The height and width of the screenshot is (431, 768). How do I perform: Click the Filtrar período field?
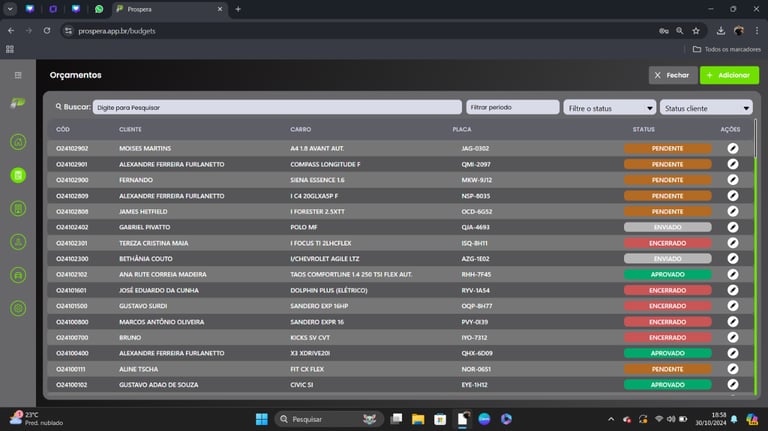point(512,107)
